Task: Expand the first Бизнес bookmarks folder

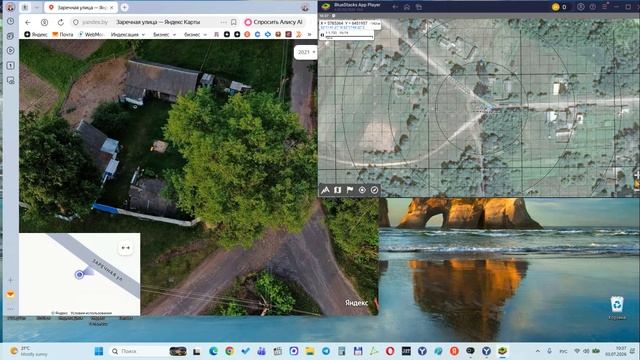Action: (x=164, y=35)
